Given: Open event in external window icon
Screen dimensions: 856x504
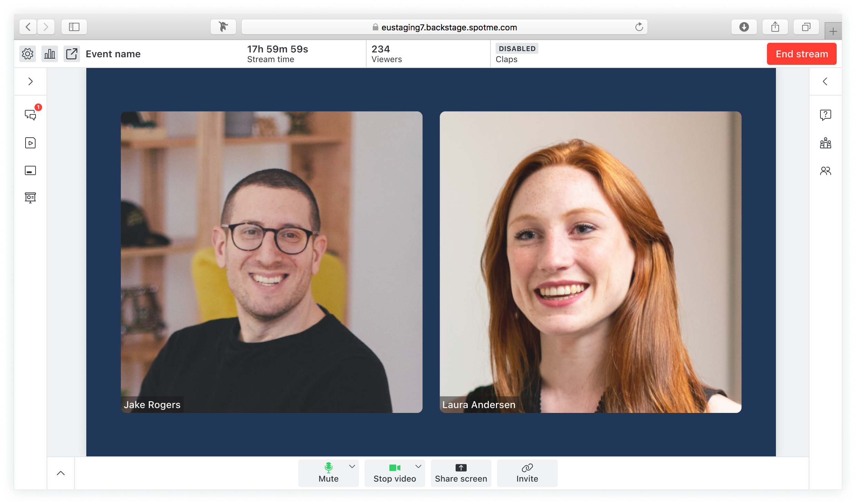Looking at the screenshot, I should pyautogui.click(x=72, y=54).
